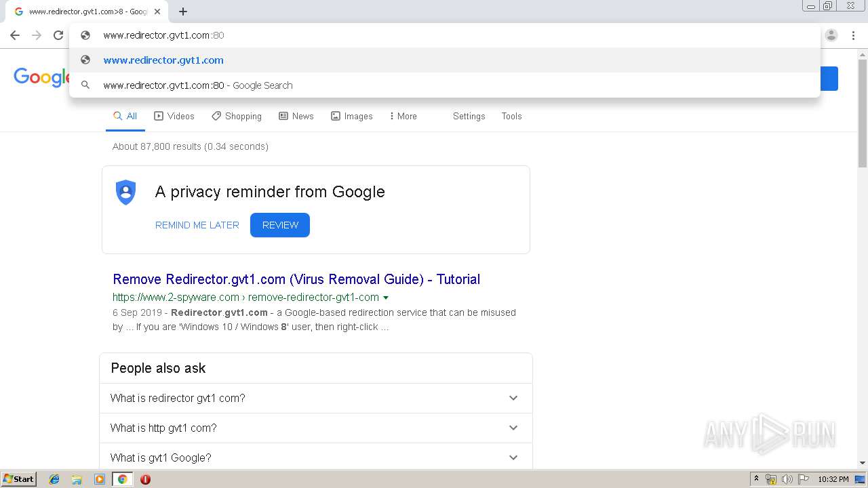
Task: Click the Google logo
Action: (41, 77)
